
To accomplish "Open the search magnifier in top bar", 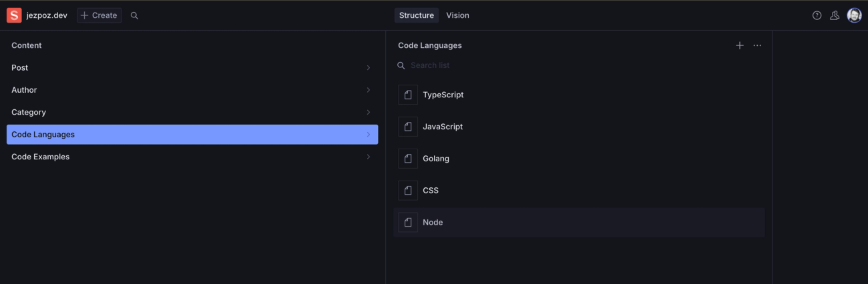I will [x=134, y=15].
